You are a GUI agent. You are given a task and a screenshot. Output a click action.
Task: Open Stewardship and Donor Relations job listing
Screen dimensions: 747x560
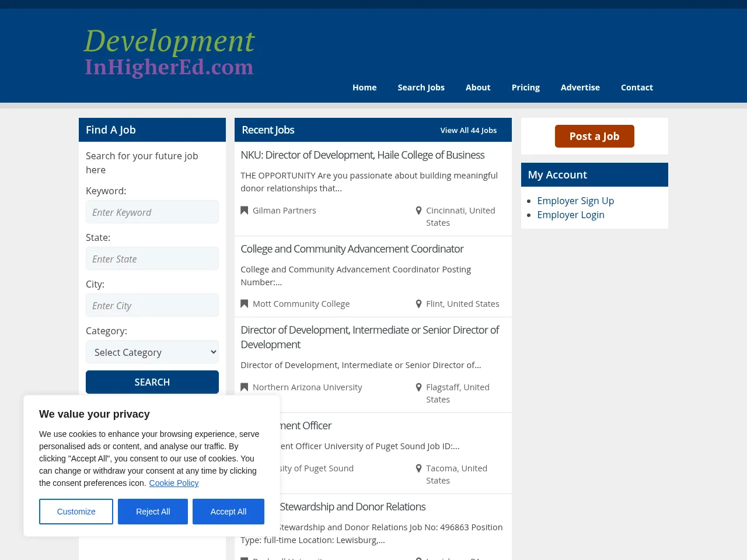(352, 507)
